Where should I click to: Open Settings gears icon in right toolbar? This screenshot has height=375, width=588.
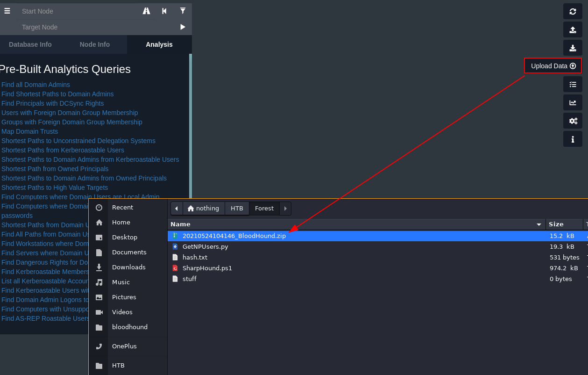click(x=573, y=121)
